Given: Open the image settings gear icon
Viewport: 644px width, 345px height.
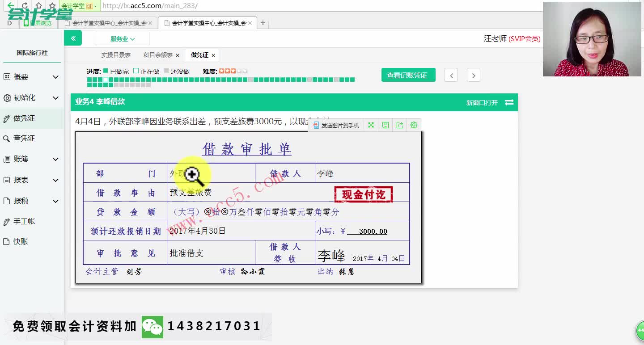Looking at the screenshot, I should pos(414,125).
